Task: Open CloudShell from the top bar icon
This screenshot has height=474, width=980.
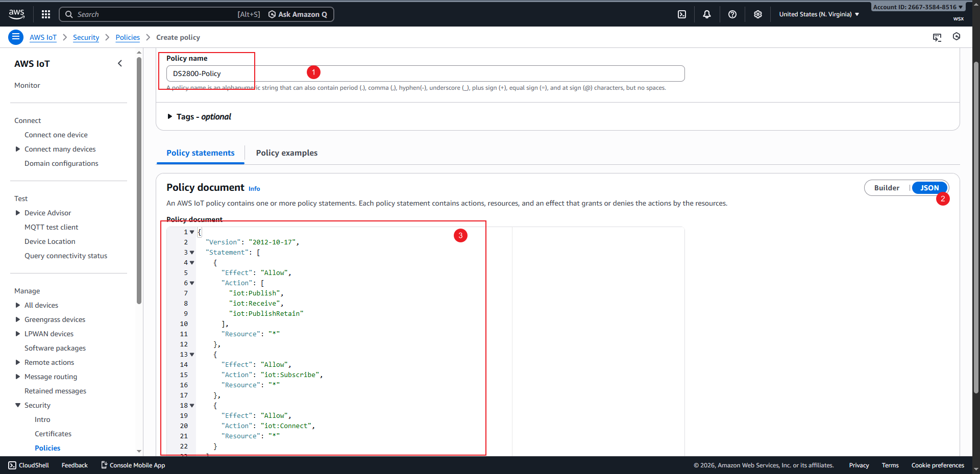Action: (x=682, y=14)
